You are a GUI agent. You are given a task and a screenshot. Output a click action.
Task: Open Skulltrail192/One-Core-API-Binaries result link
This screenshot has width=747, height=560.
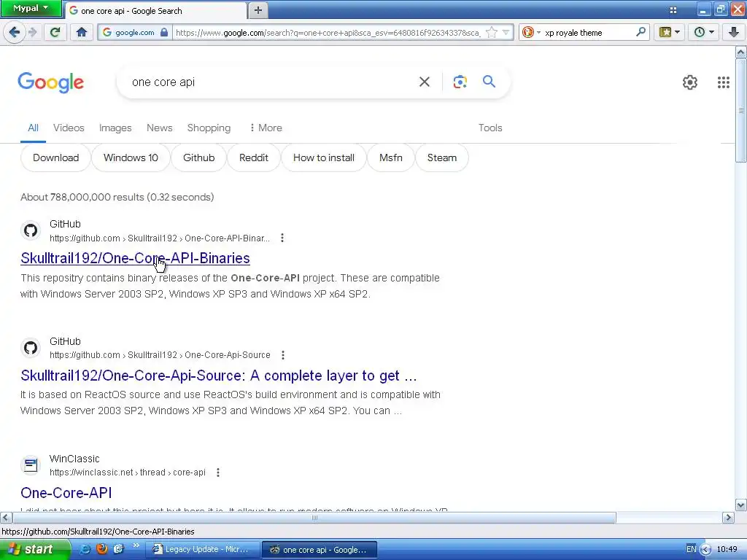[x=135, y=258]
